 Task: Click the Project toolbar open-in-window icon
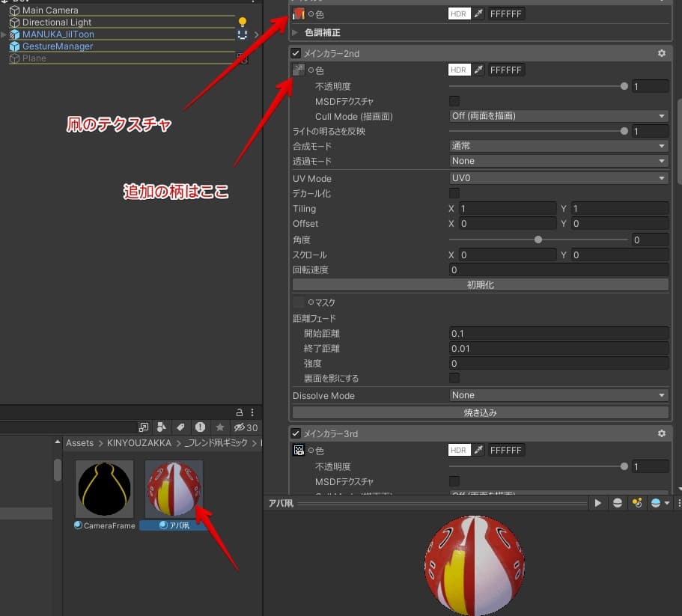tap(144, 427)
